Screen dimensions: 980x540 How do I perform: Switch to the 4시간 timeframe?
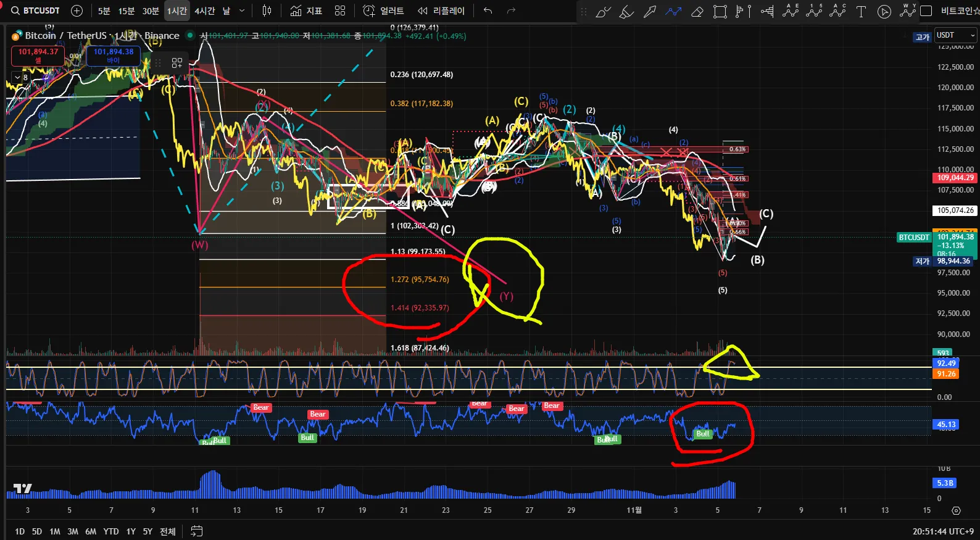tap(204, 11)
